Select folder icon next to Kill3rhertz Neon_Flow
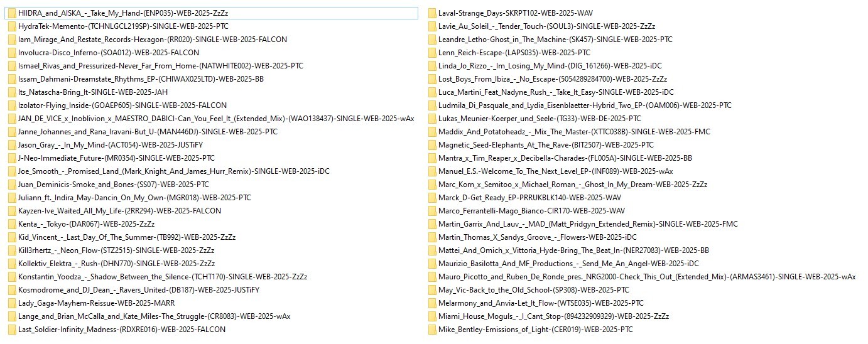The width and height of the screenshot is (868, 344). (x=12, y=250)
